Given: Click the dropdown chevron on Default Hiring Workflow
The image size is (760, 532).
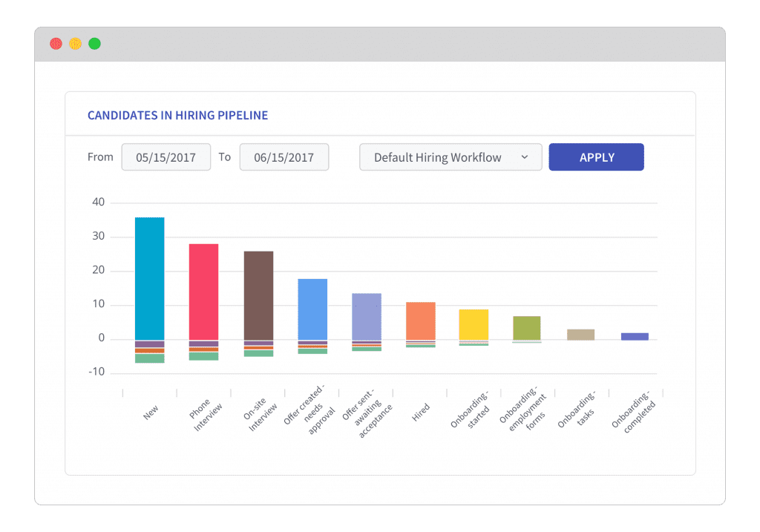Looking at the screenshot, I should tap(525, 157).
